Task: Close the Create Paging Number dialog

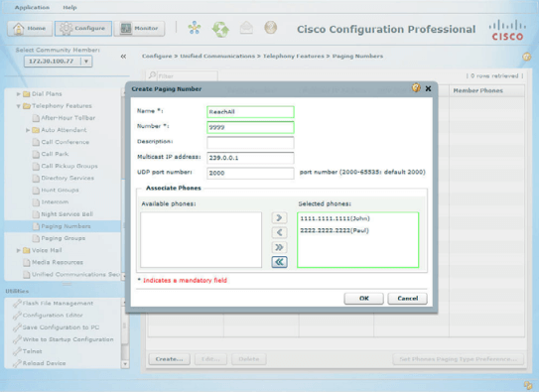Action: click(x=428, y=88)
